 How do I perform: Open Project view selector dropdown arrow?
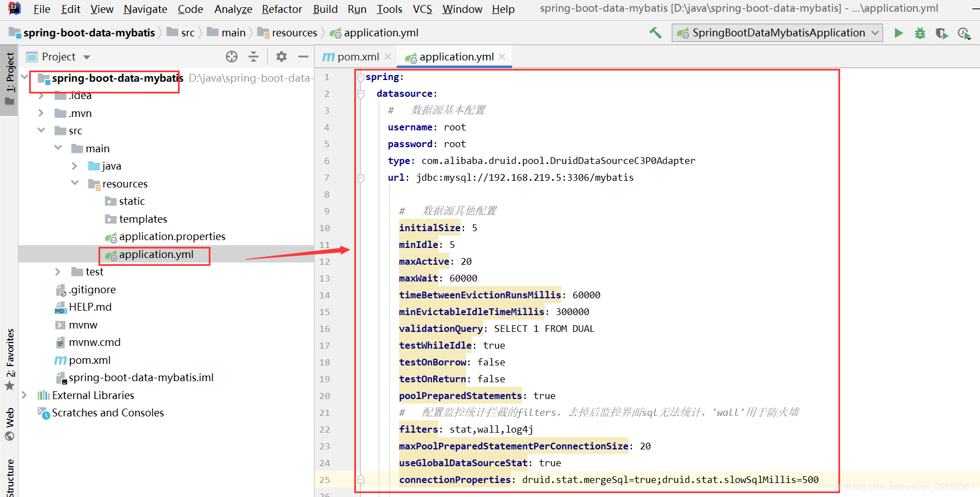coord(87,57)
